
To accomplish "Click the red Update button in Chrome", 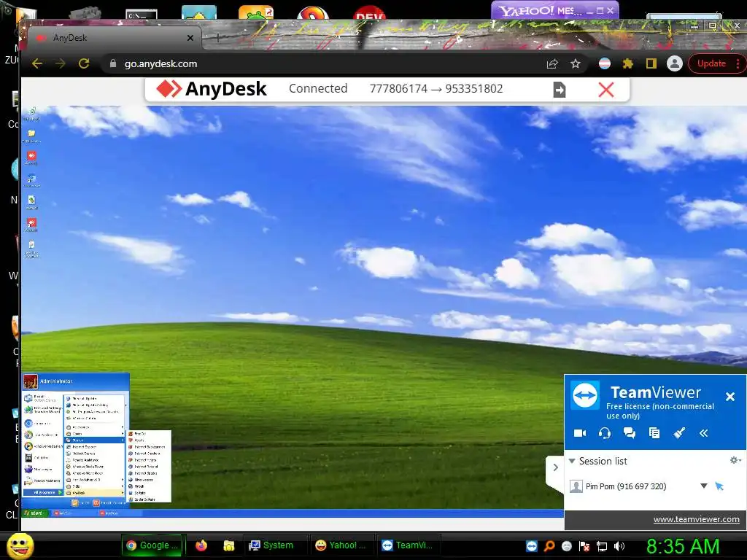I will [x=712, y=64].
